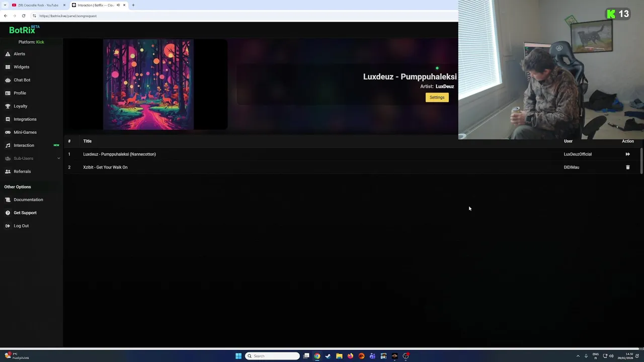
Task: Open the Windows Start menu
Action: (238, 356)
